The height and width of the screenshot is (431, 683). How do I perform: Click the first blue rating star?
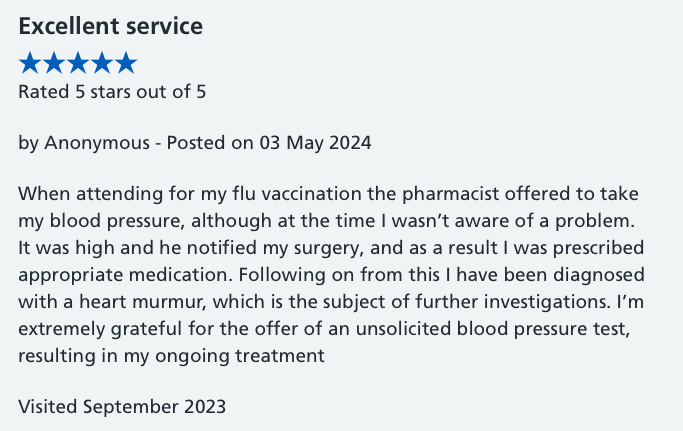(x=30, y=62)
